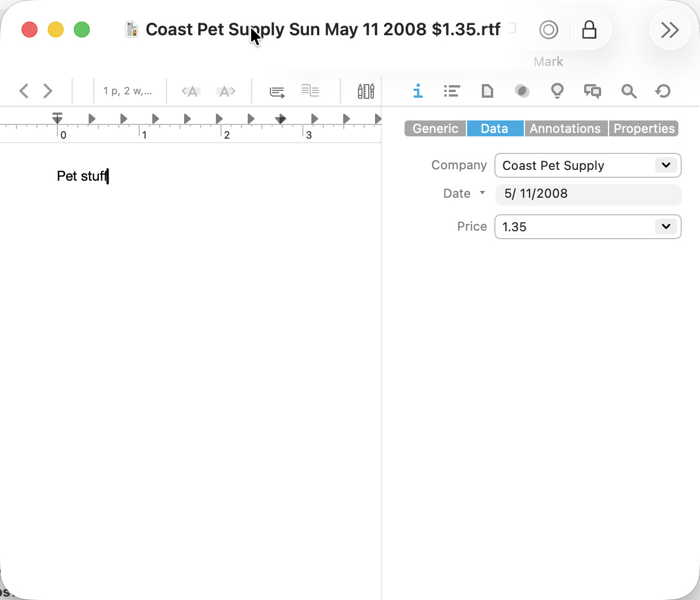700x600 pixels.
Task: Open the lightbulb See Also inspector
Action: (x=557, y=91)
